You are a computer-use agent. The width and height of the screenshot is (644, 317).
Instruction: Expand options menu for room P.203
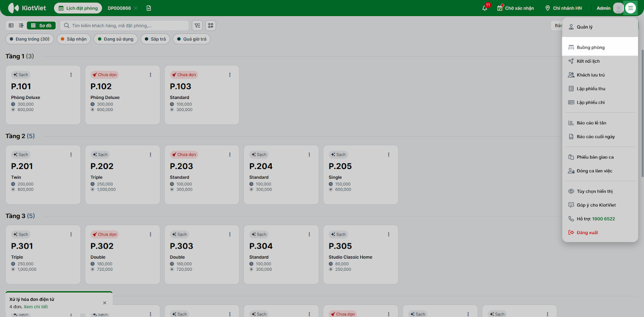coord(230,154)
